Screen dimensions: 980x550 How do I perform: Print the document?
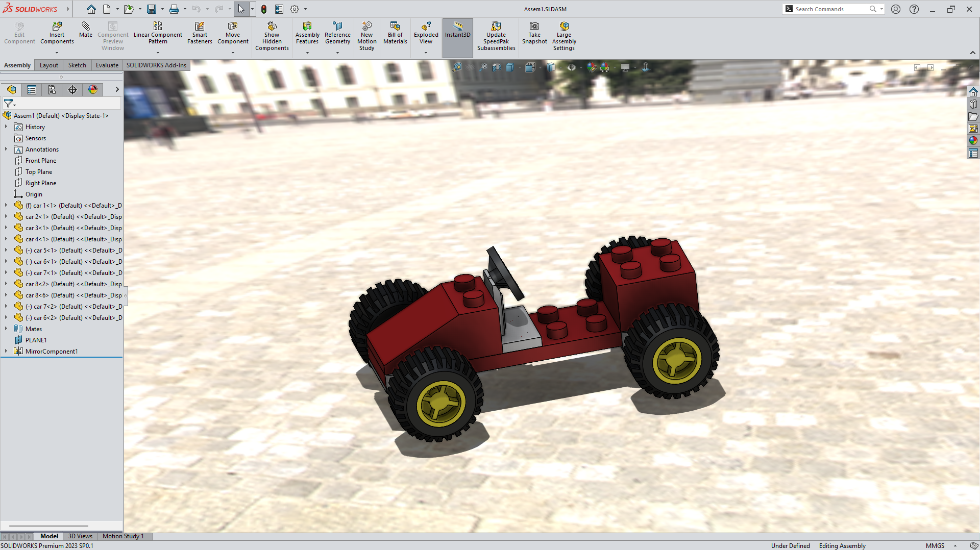pyautogui.click(x=174, y=9)
